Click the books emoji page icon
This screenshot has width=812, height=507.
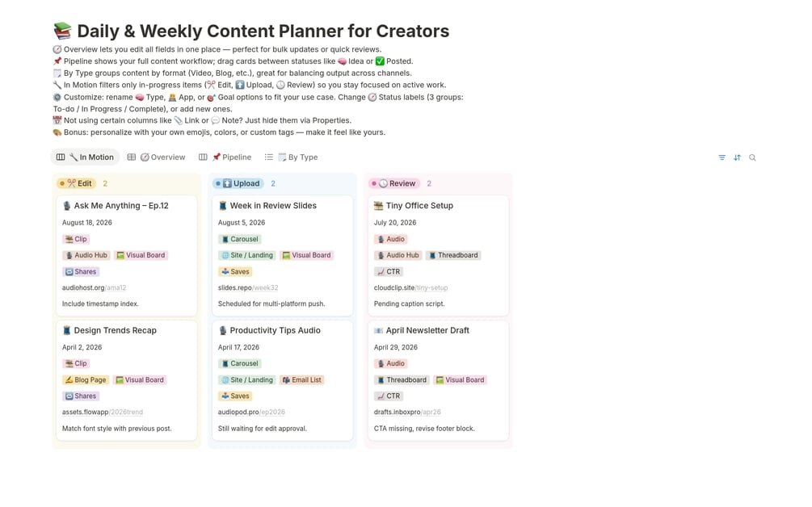click(62, 31)
